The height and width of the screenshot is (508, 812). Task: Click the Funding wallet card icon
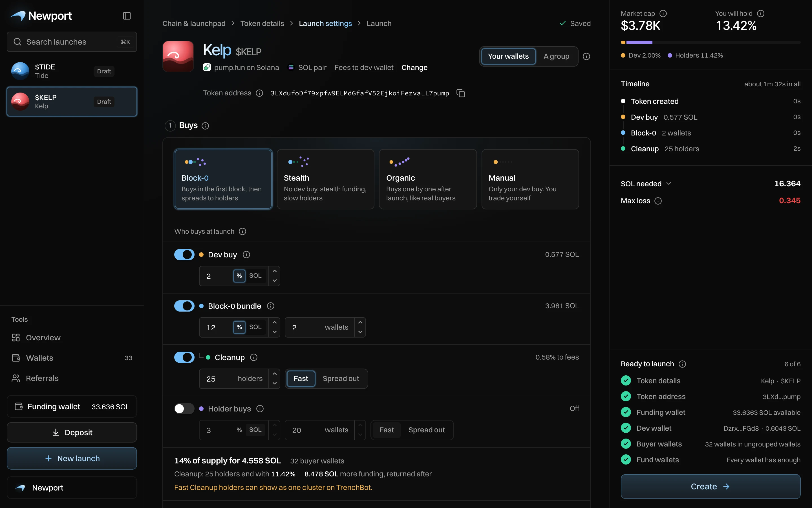(x=19, y=406)
